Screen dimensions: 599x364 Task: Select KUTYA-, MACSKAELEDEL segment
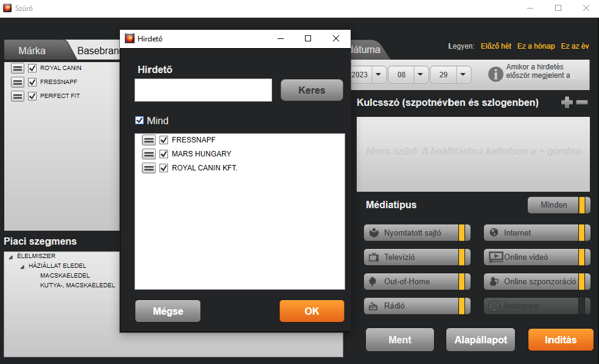tap(77, 285)
